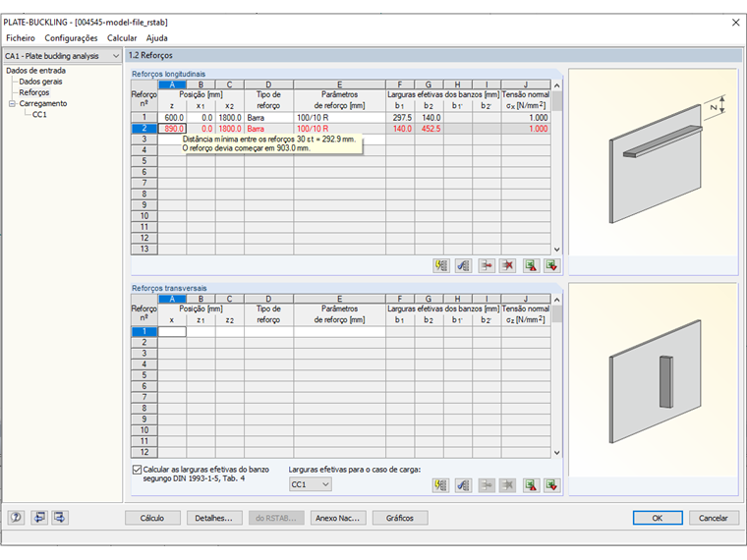Click the Excel import icon under Reforços longitudinais

pyautogui.click(x=552, y=265)
